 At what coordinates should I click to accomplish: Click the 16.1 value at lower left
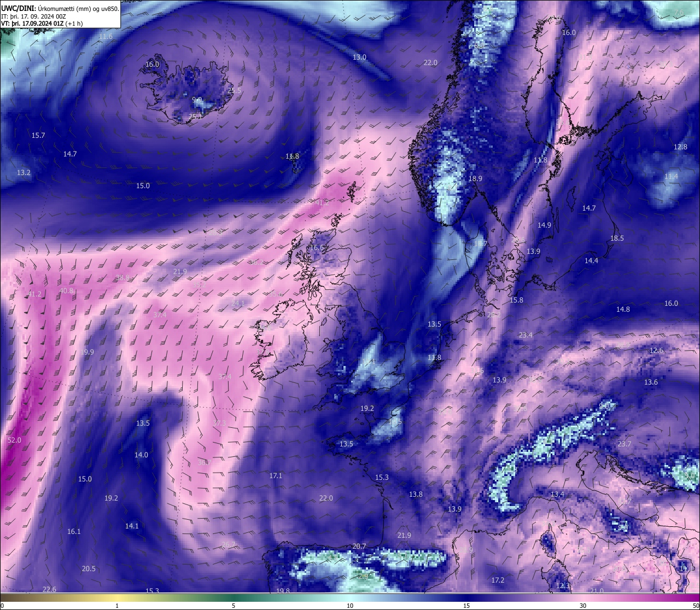[74, 531]
